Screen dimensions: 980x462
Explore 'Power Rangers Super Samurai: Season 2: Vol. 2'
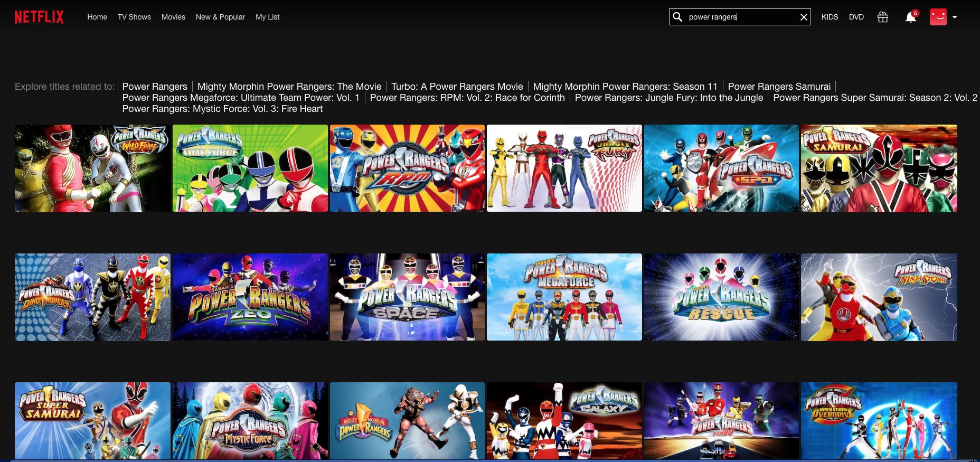coord(875,98)
